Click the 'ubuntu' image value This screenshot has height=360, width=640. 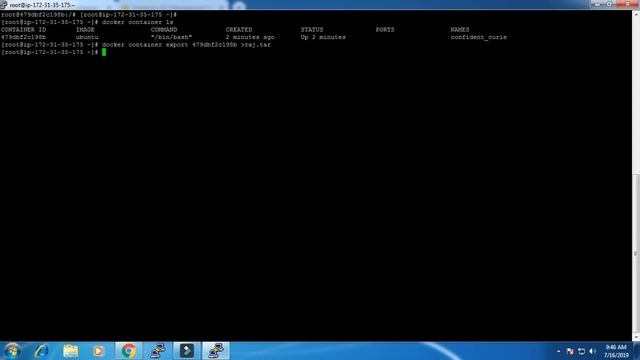(87, 37)
